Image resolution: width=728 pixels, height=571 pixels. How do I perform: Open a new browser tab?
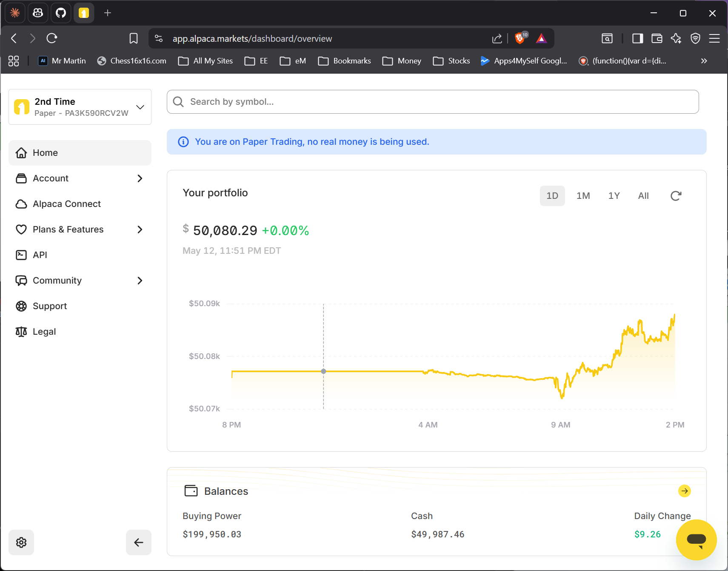click(108, 13)
